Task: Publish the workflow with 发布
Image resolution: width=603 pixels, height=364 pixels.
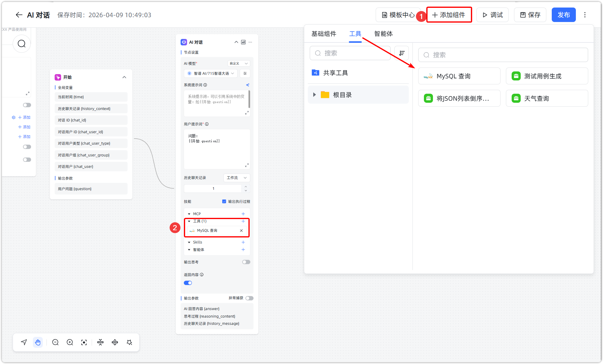Action: 564,15
